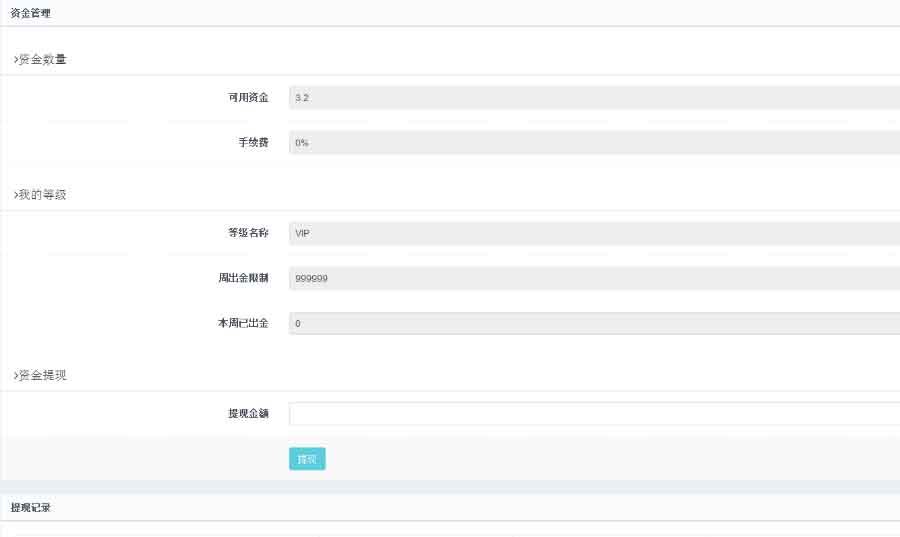Click the 可用资金 label
This screenshot has height=537, width=900.
pyautogui.click(x=248, y=97)
